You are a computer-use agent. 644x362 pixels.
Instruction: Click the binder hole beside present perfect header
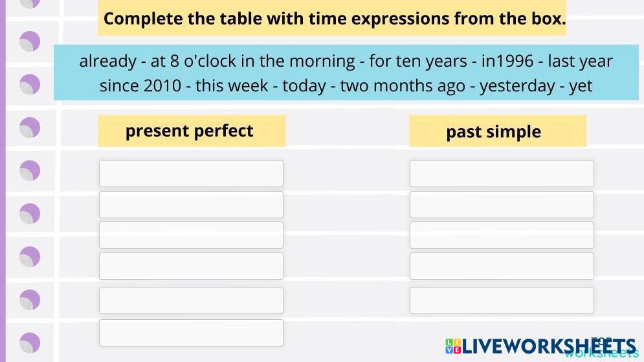click(x=30, y=128)
